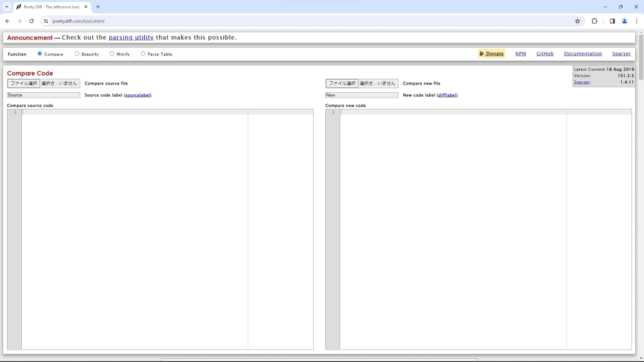Open the GitHub link
The height and width of the screenshot is (362, 644).
click(x=545, y=54)
